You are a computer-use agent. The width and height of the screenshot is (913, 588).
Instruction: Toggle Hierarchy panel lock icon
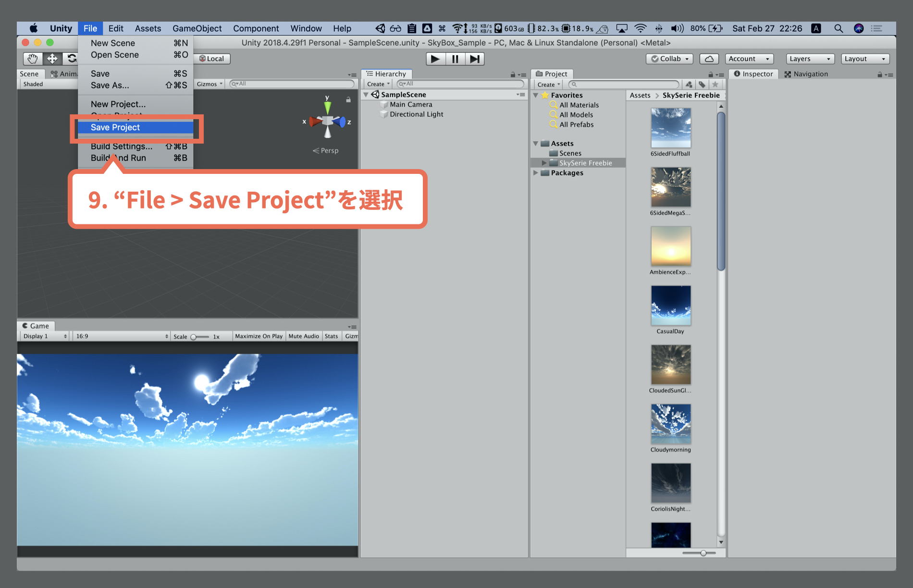513,74
